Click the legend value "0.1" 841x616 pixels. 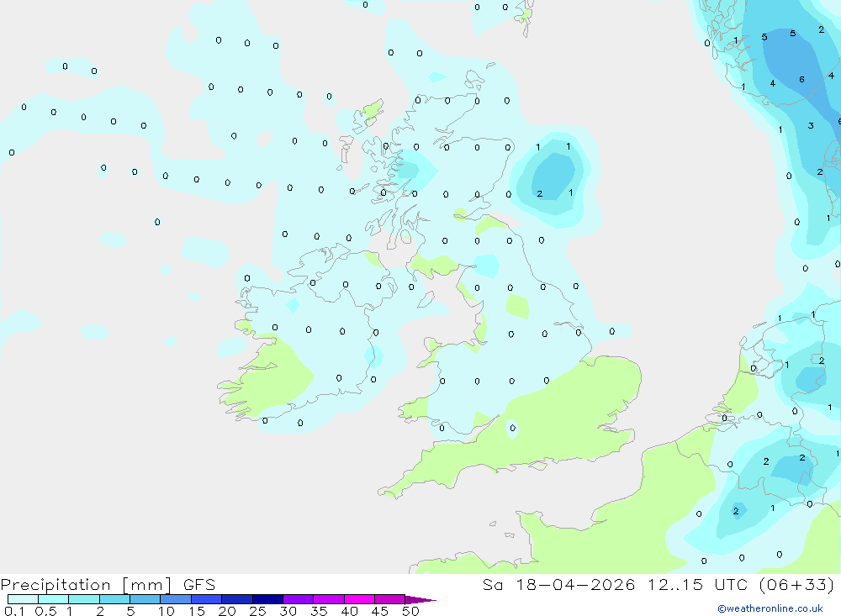(14, 611)
